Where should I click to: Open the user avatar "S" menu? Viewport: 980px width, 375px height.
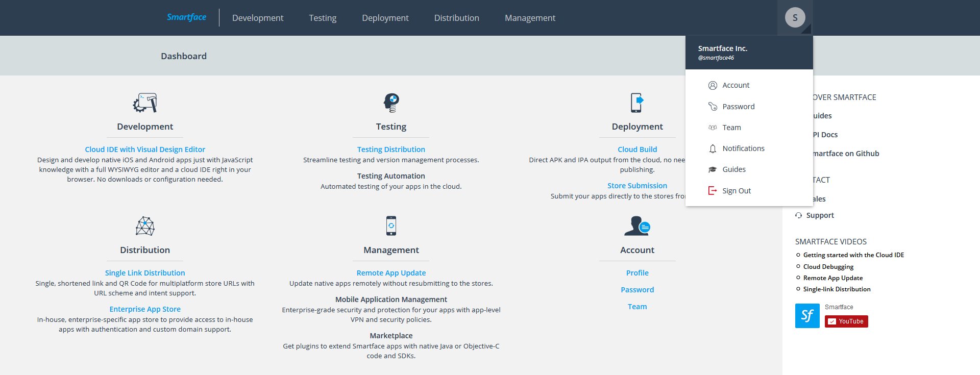[x=795, y=17]
